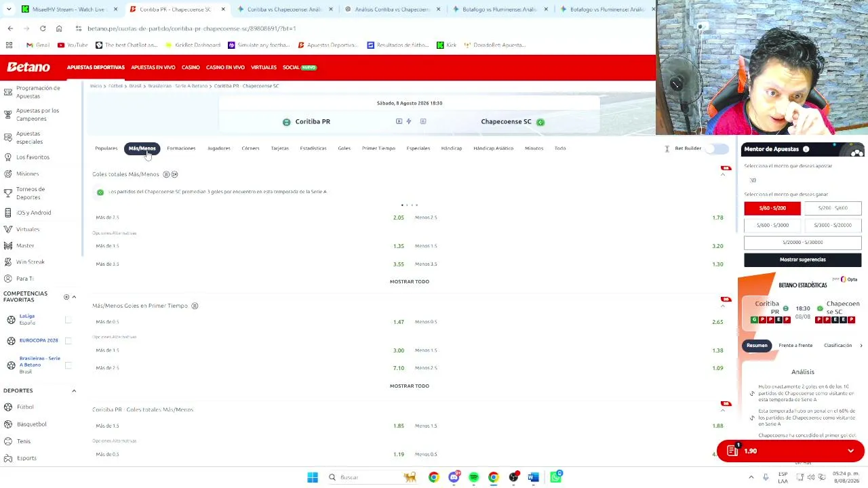The height and width of the screenshot is (488, 868).
Task: Select the S/600 - S/3000 winnings range
Action: pyautogui.click(x=772, y=225)
